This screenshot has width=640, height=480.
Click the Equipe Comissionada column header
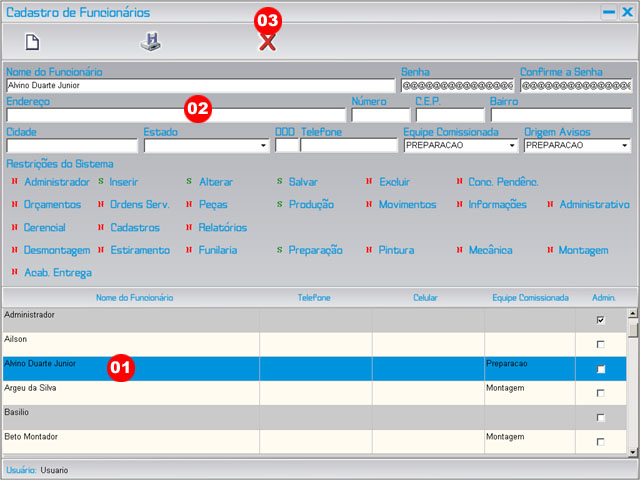click(x=530, y=298)
